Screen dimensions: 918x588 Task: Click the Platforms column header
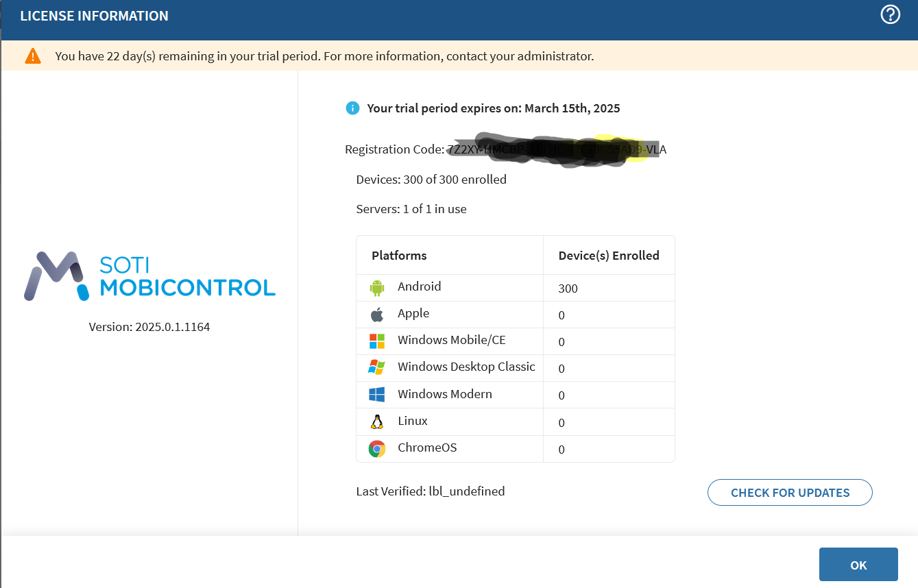click(399, 256)
